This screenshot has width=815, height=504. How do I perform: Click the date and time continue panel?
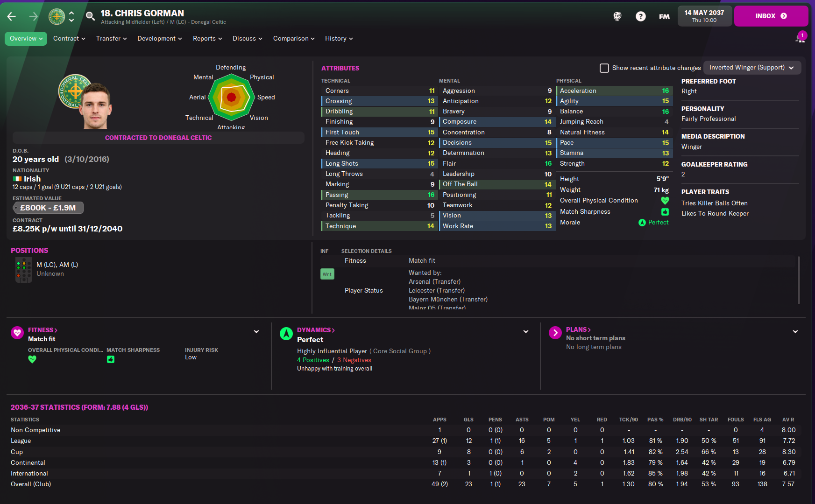pyautogui.click(x=704, y=16)
